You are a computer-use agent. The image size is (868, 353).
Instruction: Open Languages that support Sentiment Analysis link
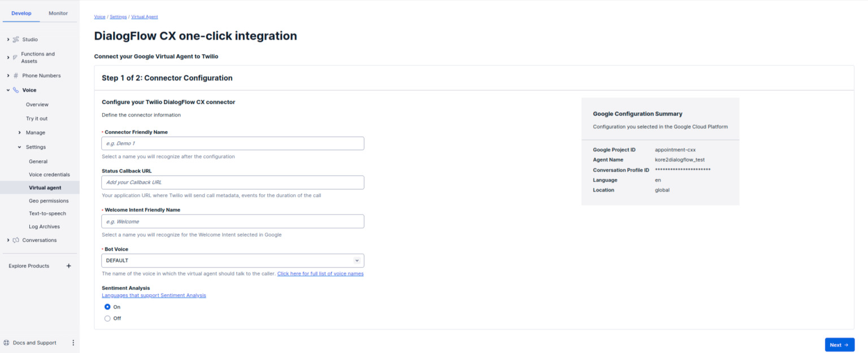click(x=154, y=295)
